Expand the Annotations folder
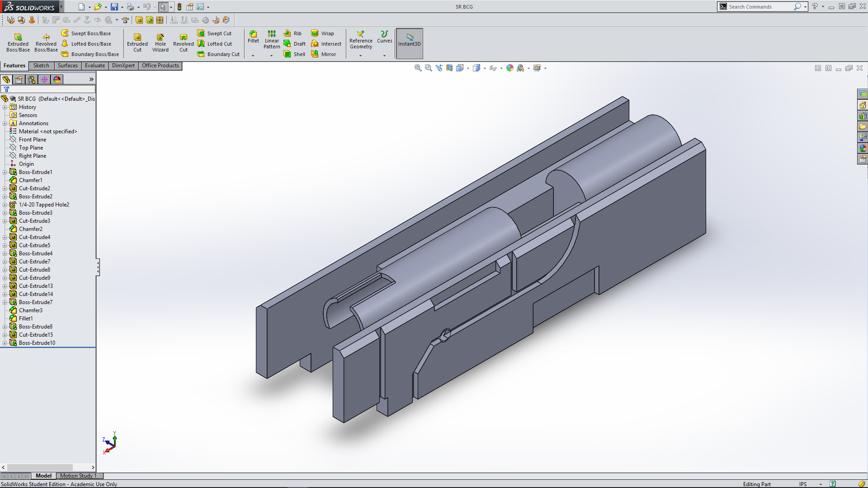Screen dimensions: 868x488 [x=5, y=123]
